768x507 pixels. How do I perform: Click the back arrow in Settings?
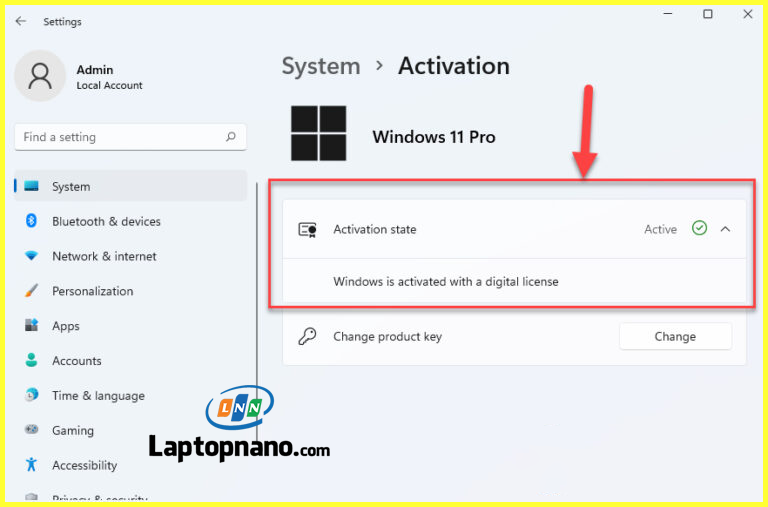pos(21,21)
